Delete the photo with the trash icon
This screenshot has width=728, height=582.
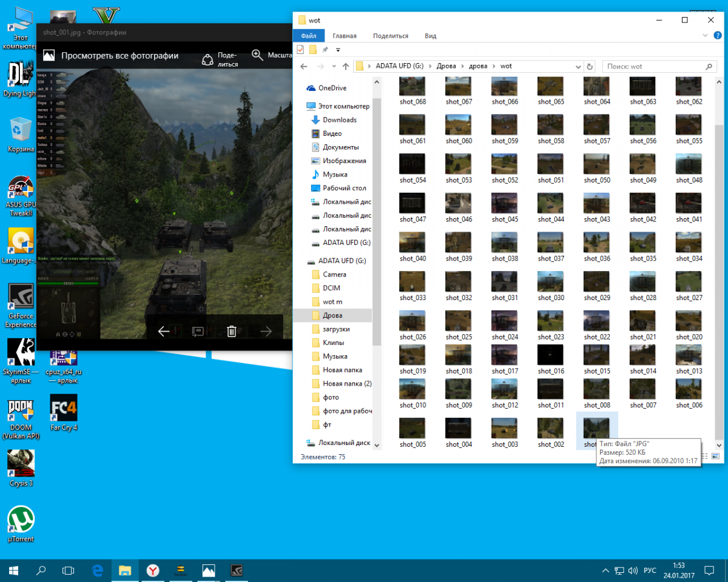pos(231,331)
